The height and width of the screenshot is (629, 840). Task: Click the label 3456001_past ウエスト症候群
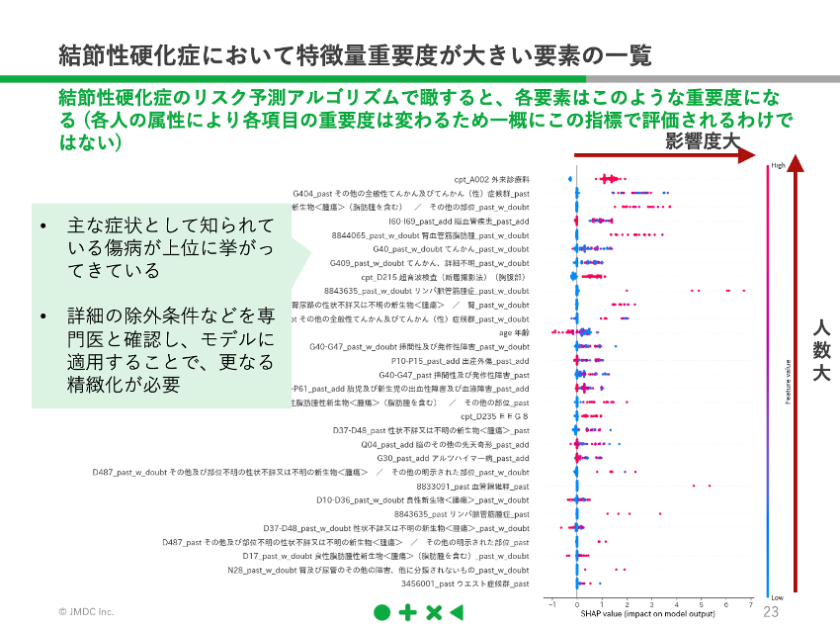pos(465,584)
